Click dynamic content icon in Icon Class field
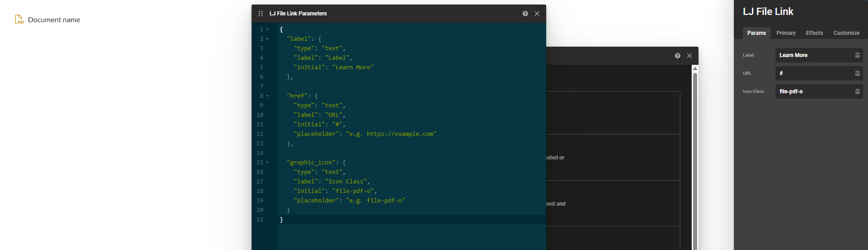The image size is (868, 250). coord(857,91)
